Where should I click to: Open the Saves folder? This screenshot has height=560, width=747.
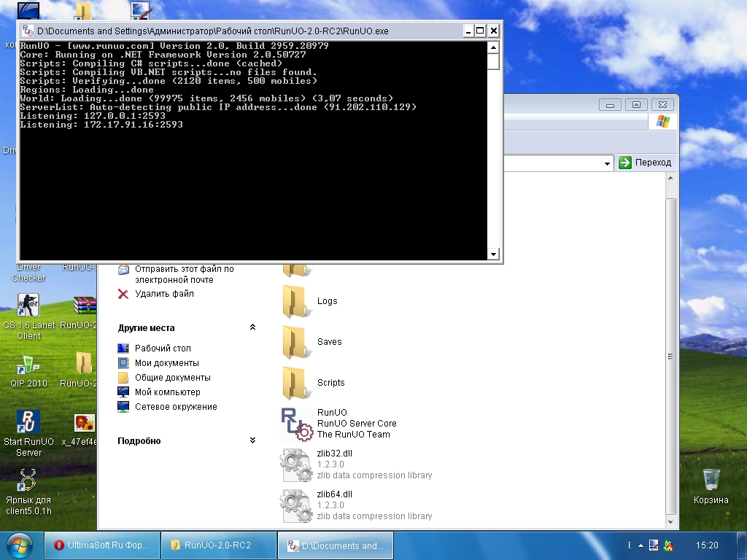[295, 341]
